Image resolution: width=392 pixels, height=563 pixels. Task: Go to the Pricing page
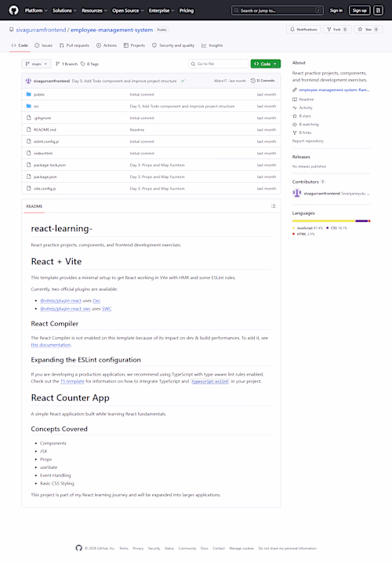click(187, 11)
